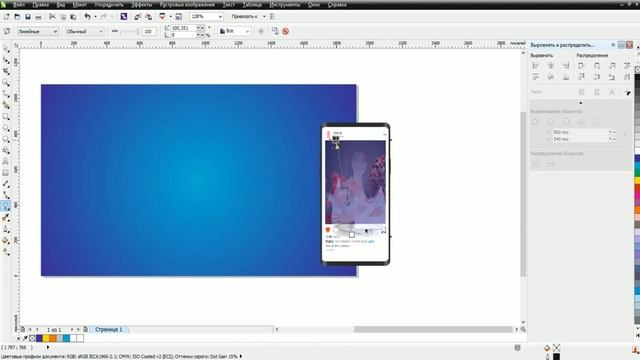The height and width of the screenshot is (360, 640).
Task: Open the transparency operation dropdown
Action: pyautogui.click(x=84, y=31)
